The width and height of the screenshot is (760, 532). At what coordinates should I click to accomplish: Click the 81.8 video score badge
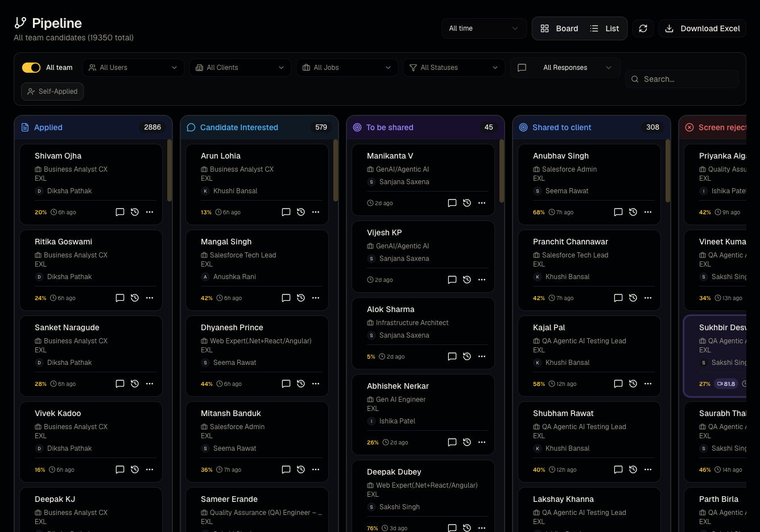point(726,384)
